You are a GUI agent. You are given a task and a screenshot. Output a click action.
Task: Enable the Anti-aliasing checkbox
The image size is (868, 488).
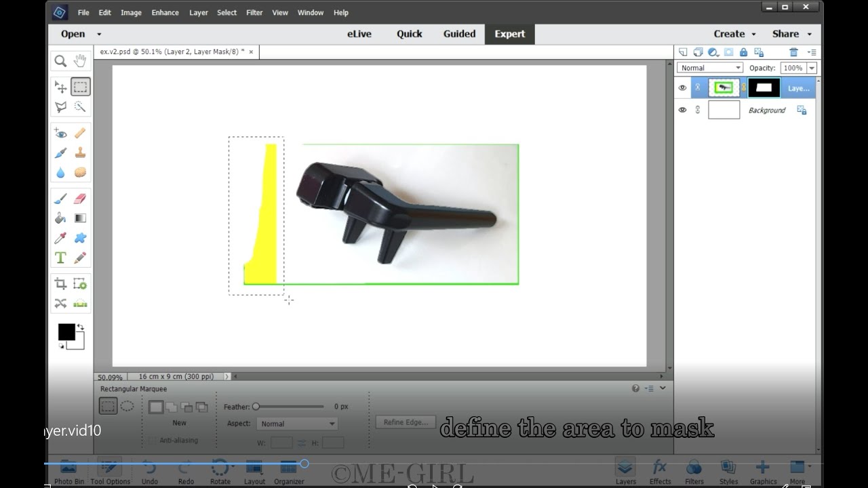(x=152, y=441)
